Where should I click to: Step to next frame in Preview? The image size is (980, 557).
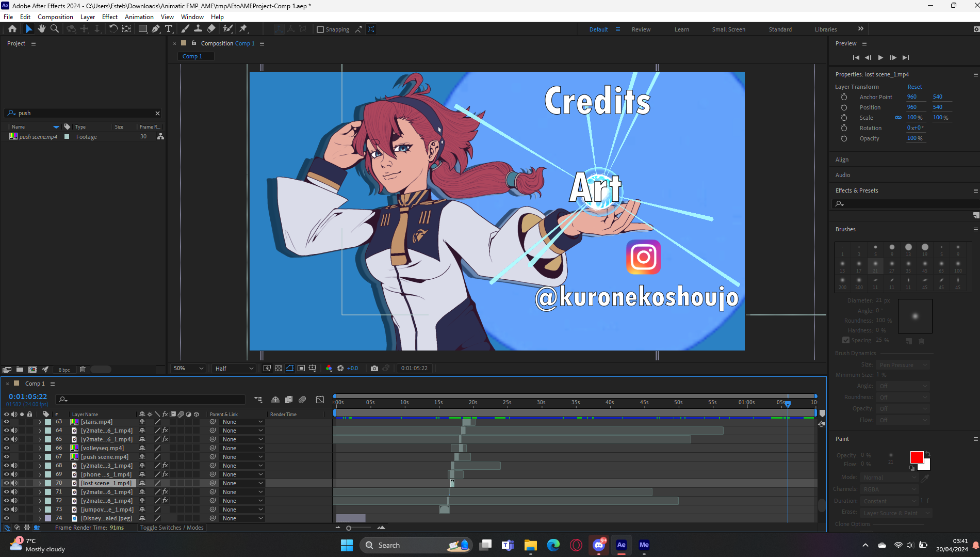tap(893, 57)
